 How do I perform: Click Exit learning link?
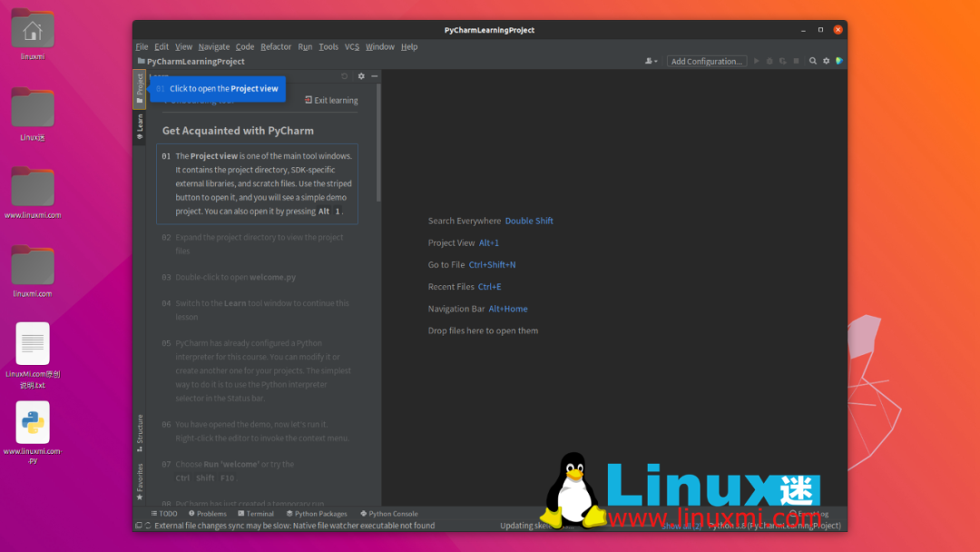331,100
